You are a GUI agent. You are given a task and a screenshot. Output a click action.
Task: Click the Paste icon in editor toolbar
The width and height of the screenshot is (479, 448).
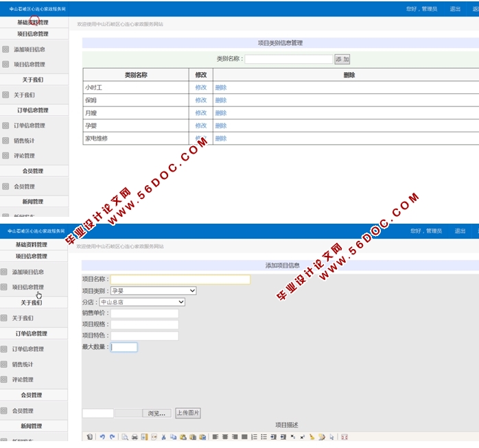(x=183, y=437)
